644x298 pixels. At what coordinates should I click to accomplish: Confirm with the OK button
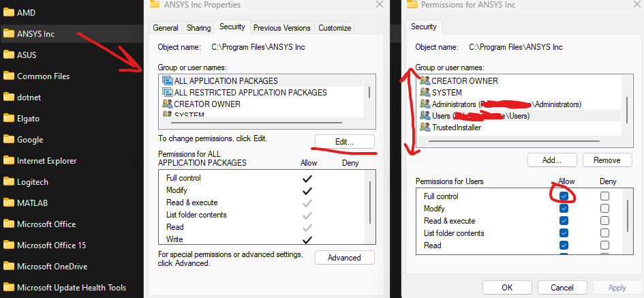(x=507, y=288)
